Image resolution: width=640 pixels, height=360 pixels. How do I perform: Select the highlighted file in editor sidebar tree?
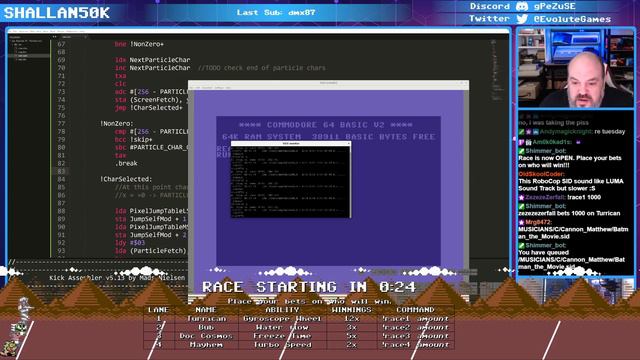click(x=29, y=56)
